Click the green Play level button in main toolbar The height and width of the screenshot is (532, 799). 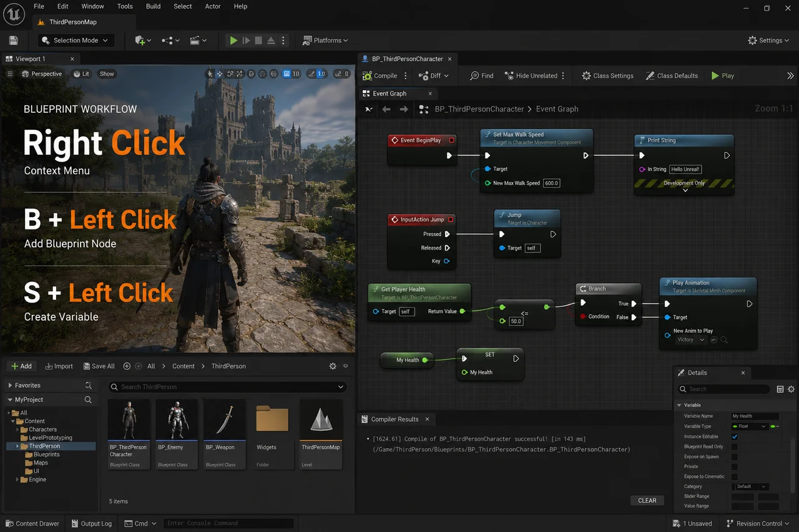233,40
